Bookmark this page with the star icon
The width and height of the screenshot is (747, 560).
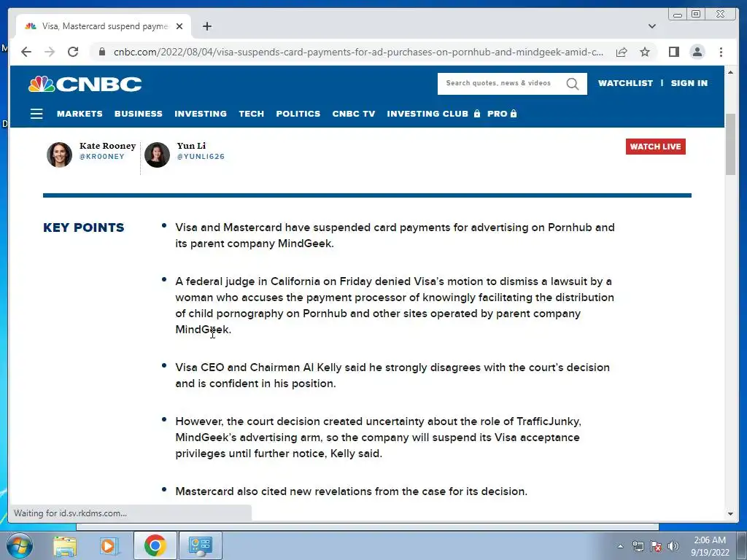click(645, 52)
